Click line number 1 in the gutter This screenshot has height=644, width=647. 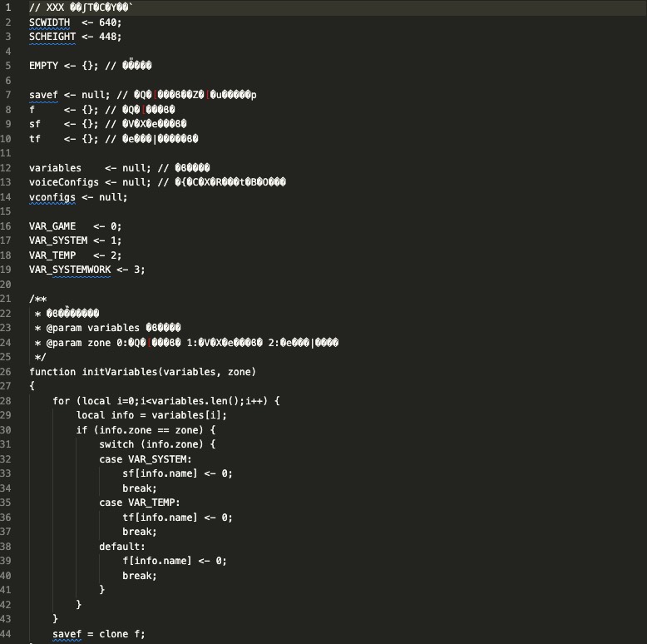(8, 7)
